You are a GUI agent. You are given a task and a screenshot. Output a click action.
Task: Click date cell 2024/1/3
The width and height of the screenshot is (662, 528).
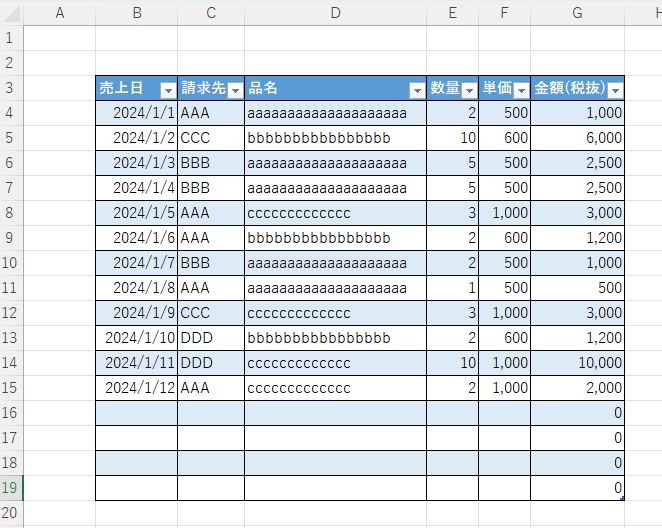click(x=137, y=163)
